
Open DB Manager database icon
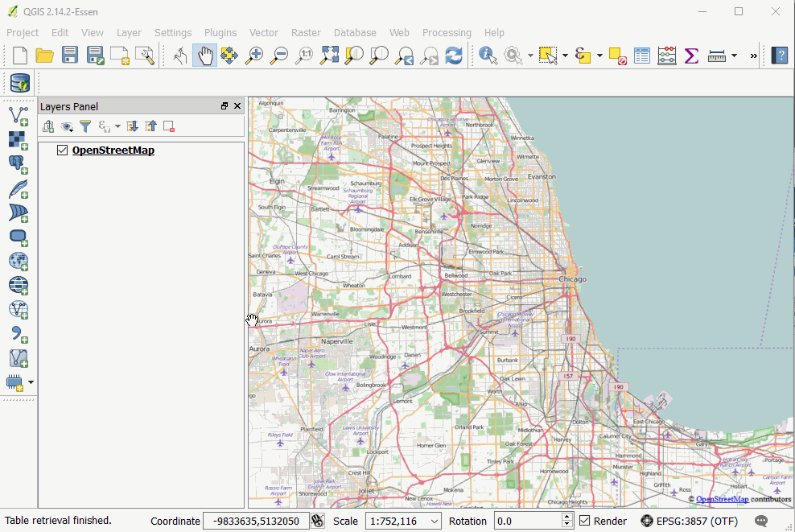20,83
